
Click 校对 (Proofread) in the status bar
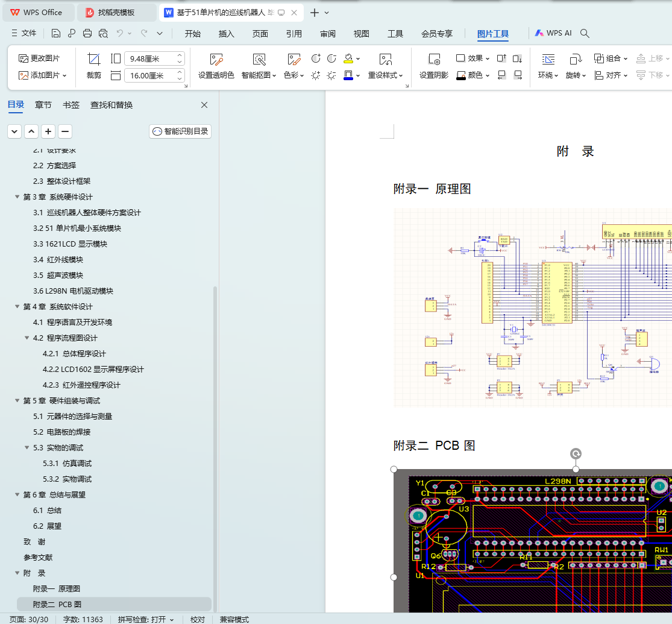pyautogui.click(x=198, y=619)
